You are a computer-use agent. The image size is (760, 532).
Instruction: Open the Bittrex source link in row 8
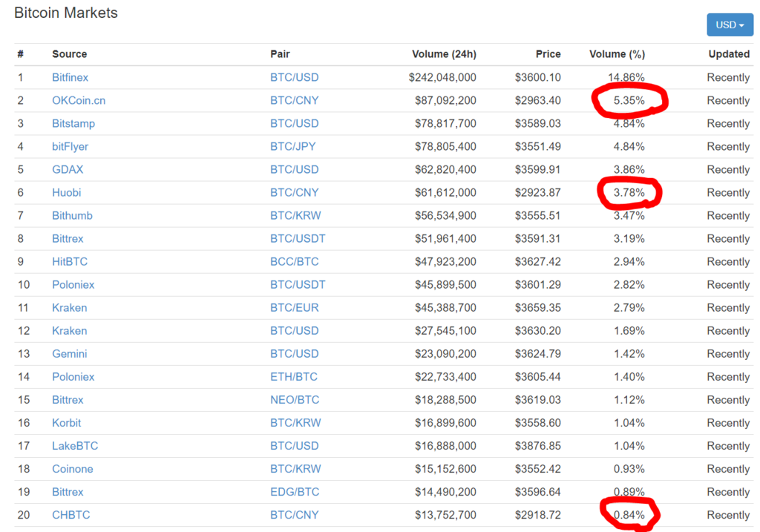(x=68, y=238)
